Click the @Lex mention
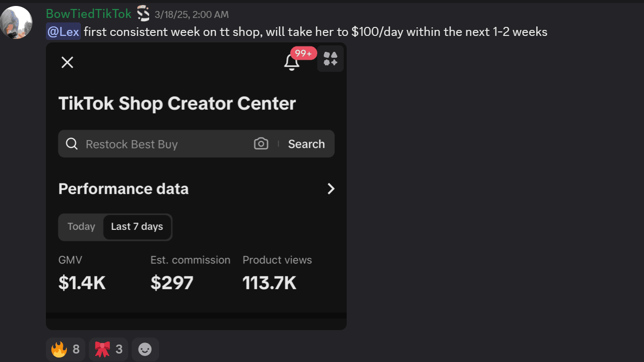 [63, 32]
